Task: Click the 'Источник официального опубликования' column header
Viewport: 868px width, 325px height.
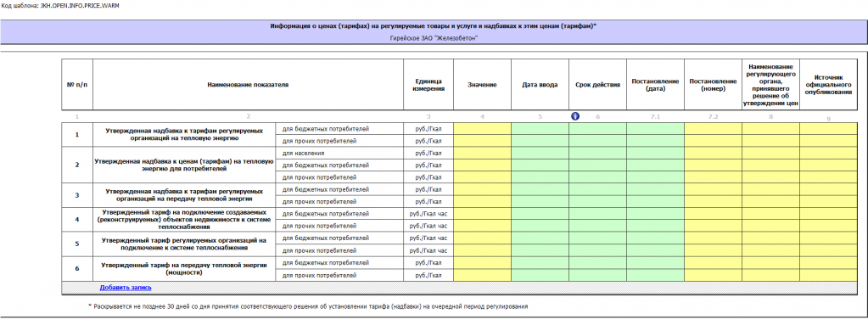Action: click(828, 85)
